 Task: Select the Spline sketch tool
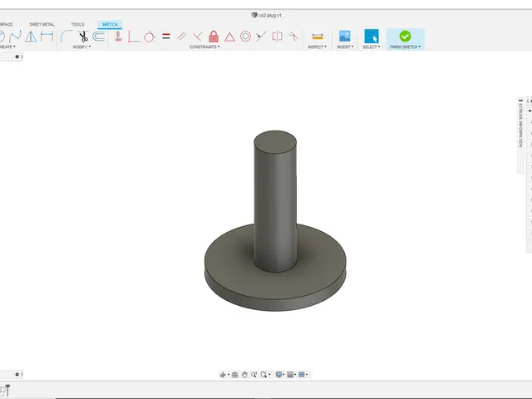coord(15,37)
